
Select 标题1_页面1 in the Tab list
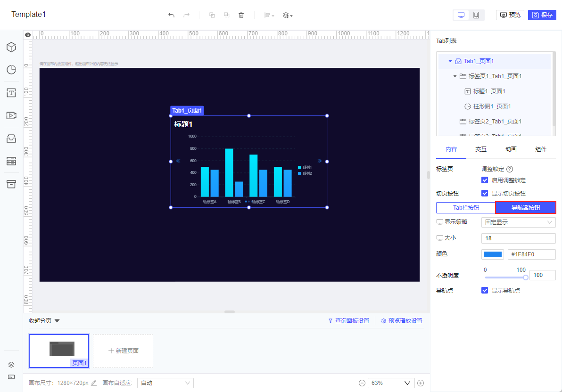pyautogui.click(x=489, y=91)
